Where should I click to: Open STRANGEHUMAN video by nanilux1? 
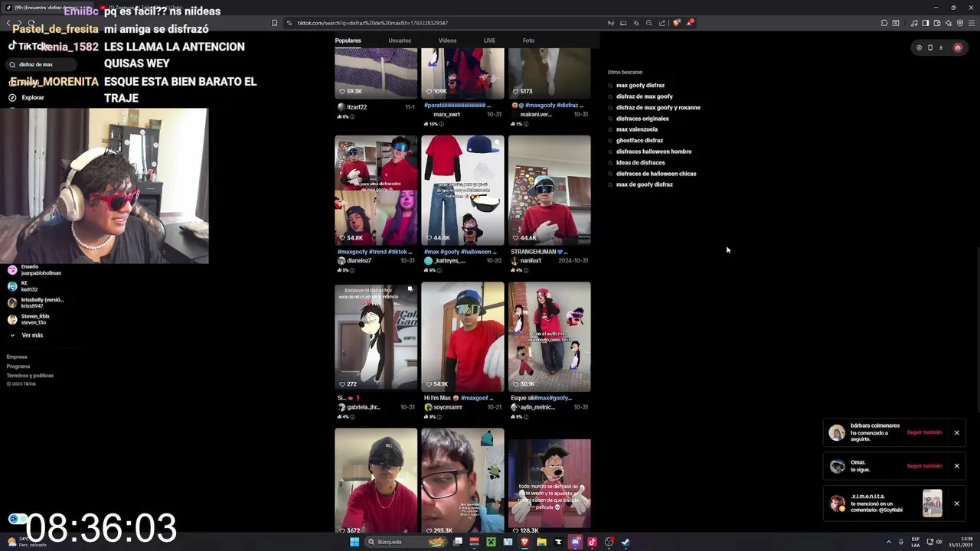click(549, 190)
